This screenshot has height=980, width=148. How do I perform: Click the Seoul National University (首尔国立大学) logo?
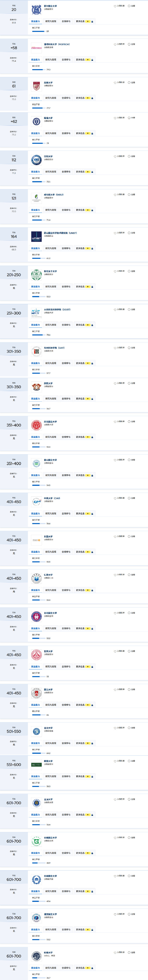[36, 9]
